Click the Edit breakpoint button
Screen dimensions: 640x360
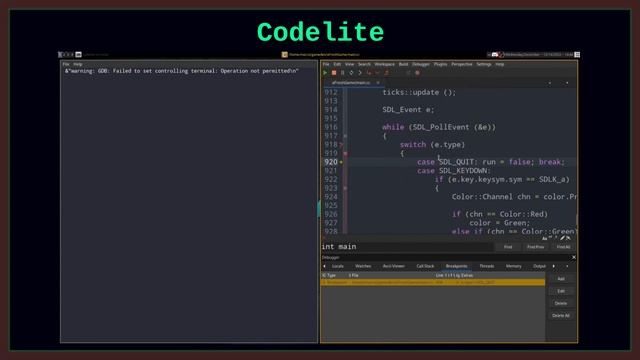561,291
